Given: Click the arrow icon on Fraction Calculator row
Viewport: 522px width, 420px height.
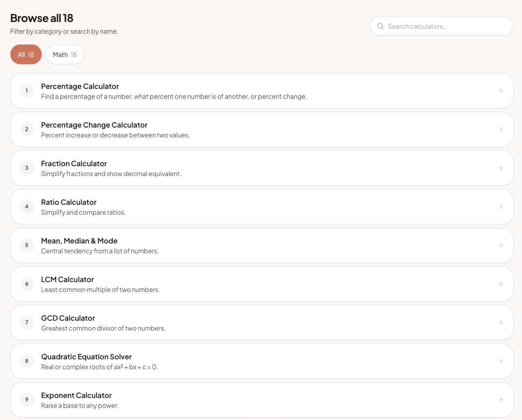Looking at the screenshot, I should tap(500, 168).
